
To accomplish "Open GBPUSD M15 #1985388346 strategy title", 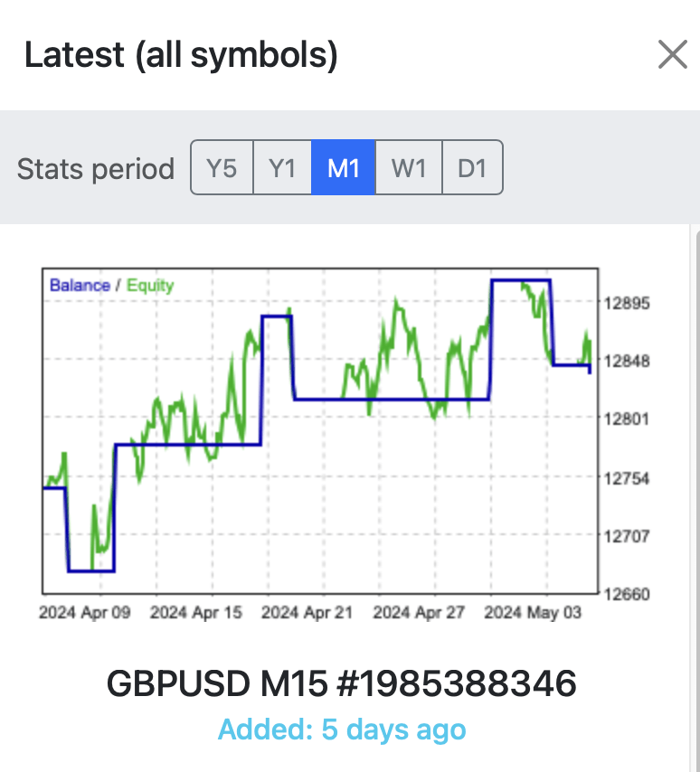I will (342, 683).
